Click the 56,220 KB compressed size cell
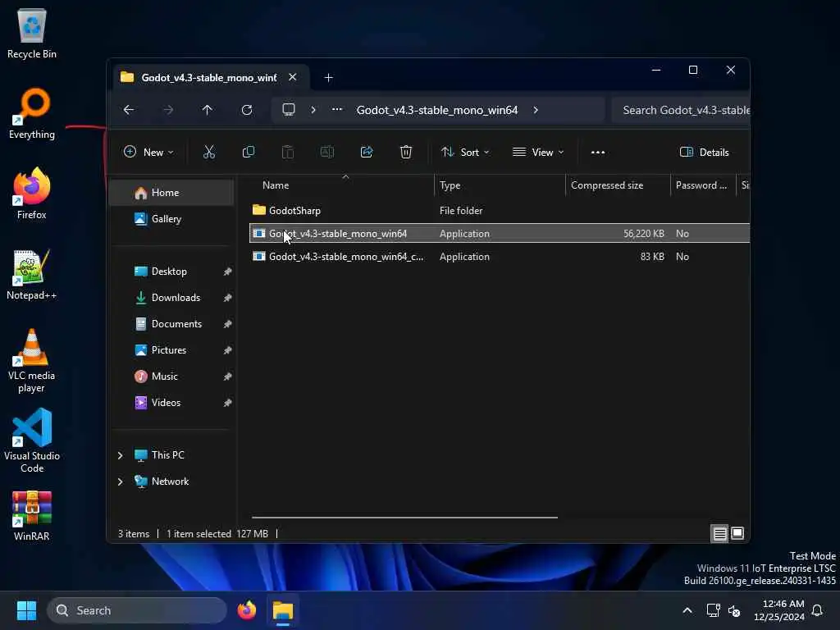This screenshot has height=630, width=840. (x=643, y=234)
